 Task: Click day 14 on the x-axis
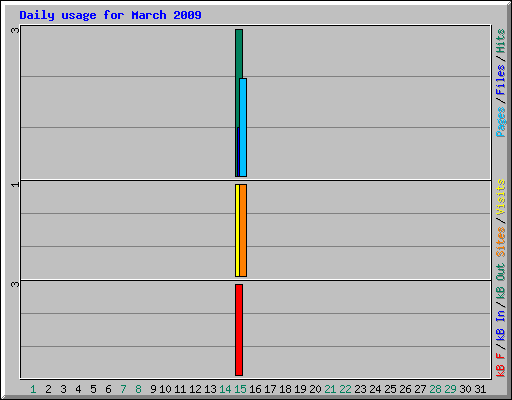tap(225, 389)
